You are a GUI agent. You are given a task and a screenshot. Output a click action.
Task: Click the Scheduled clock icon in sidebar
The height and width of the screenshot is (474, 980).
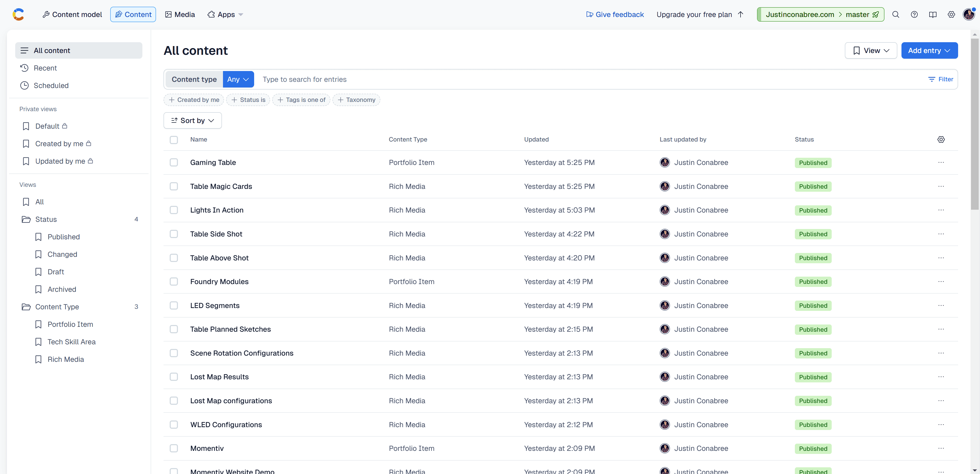24,85
